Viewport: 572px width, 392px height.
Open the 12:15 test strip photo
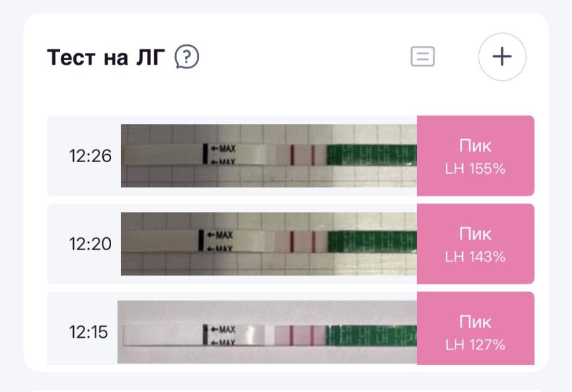(267, 332)
